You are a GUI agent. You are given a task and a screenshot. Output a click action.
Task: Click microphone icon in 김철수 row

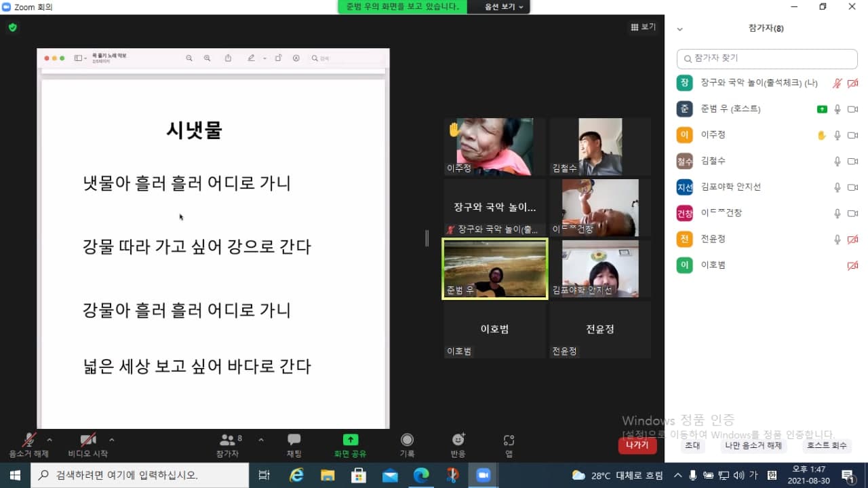(837, 161)
